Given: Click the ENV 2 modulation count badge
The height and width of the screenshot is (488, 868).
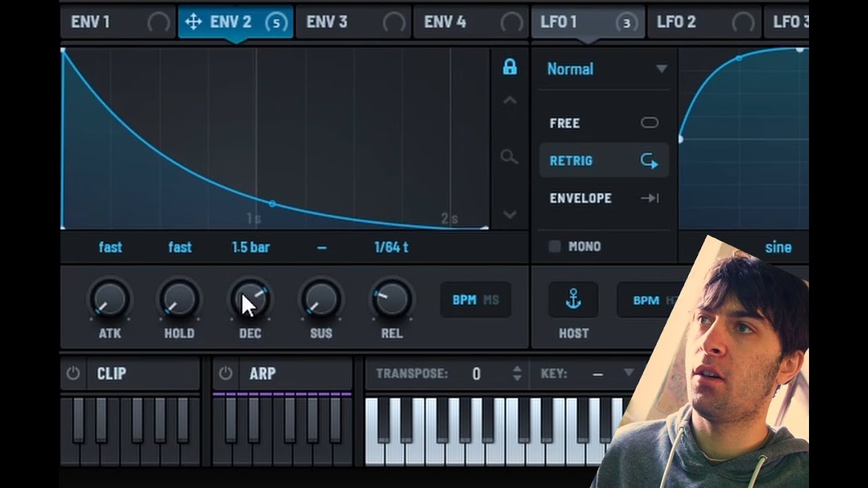Looking at the screenshot, I should tap(275, 22).
